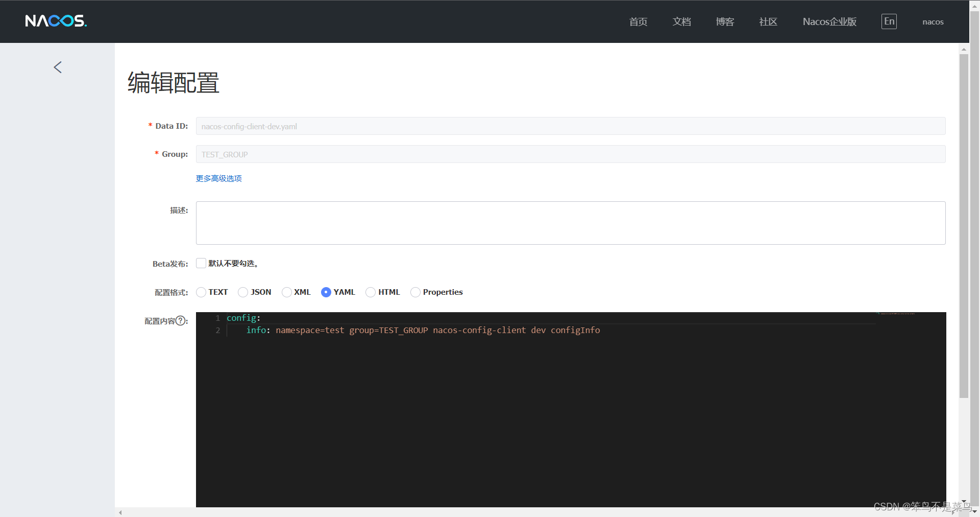The height and width of the screenshot is (517, 980).
Task: Click the 'info:' line in the code editor
Action: (423, 330)
